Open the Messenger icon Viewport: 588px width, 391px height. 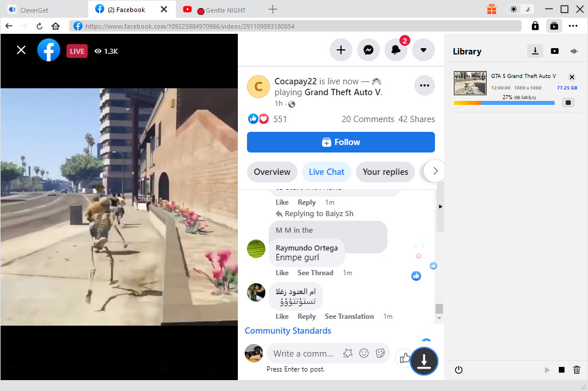tap(369, 50)
